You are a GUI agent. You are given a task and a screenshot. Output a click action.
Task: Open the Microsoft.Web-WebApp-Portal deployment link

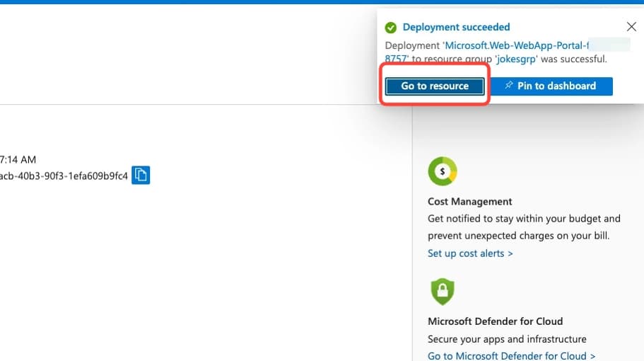pyautogui.click(x=517, y=45)
